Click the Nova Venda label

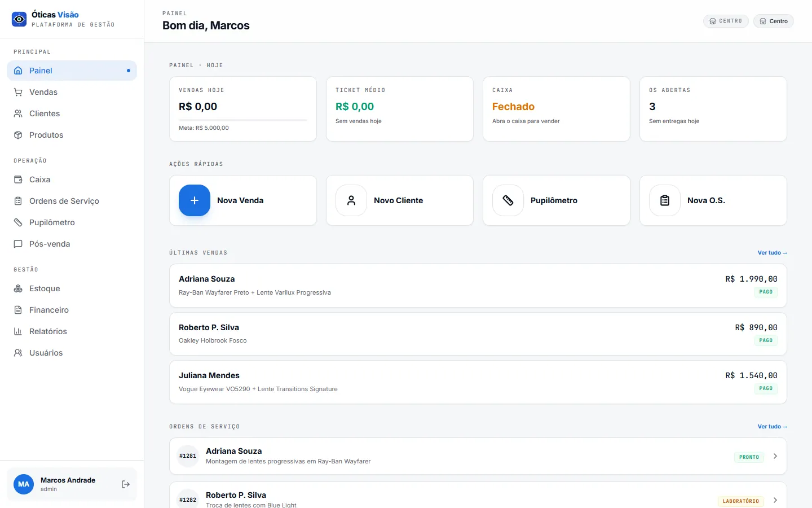pos(240,200)
